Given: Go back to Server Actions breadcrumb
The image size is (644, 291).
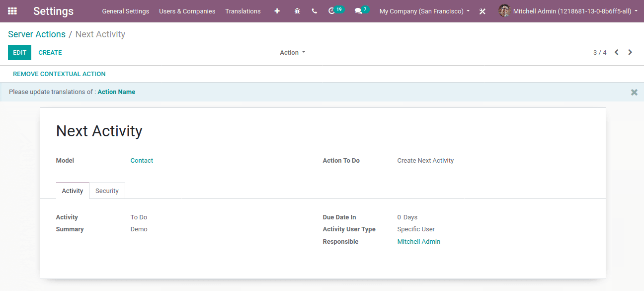Looking at the screenshot, I should point(37,34).
